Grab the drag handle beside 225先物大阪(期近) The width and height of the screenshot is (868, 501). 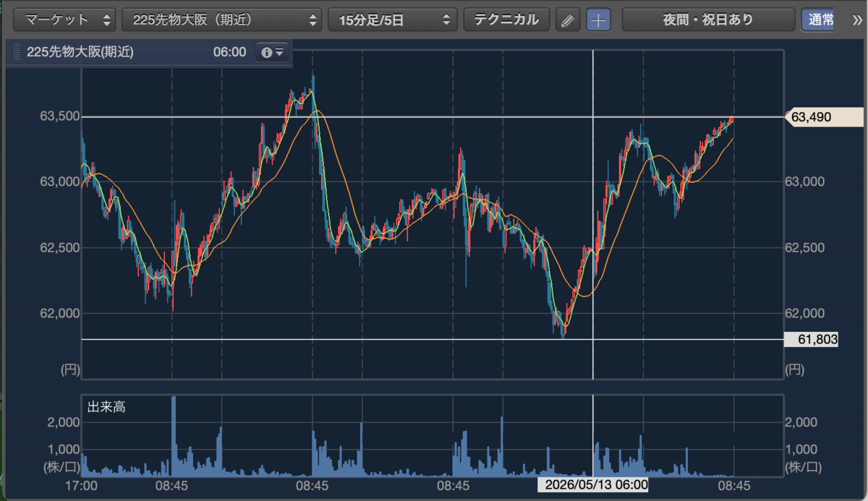coord(17,52)
